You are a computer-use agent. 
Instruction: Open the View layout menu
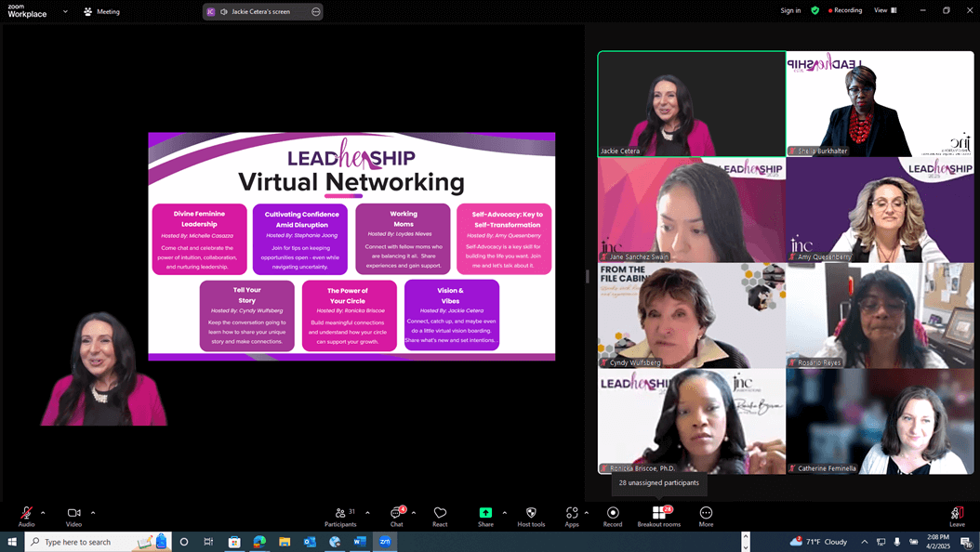(x=884, y=10)
